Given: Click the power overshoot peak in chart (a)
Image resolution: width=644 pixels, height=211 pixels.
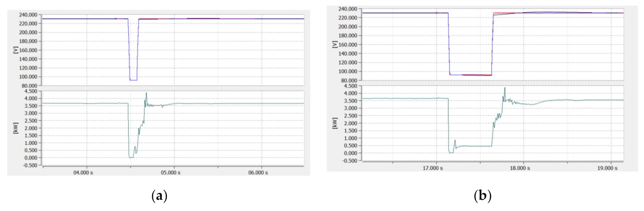Looking at the screenshot, I should [x=146, y=93].
